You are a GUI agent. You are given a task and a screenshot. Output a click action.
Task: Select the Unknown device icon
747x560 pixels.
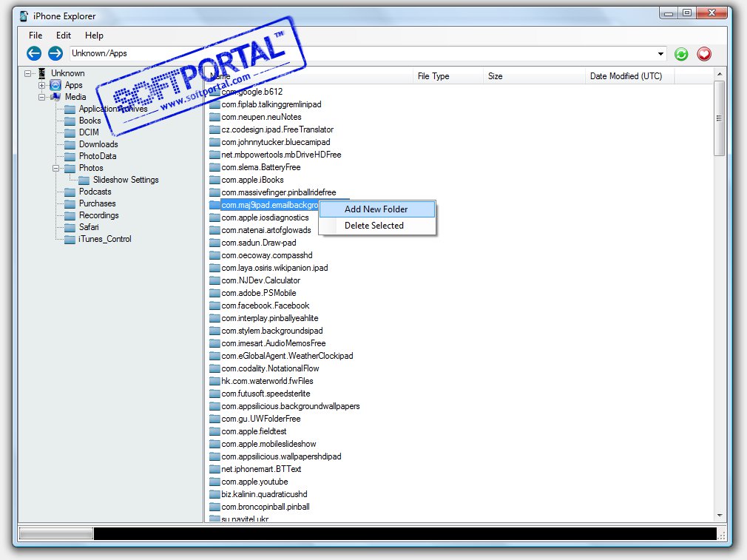click(42, 73)
